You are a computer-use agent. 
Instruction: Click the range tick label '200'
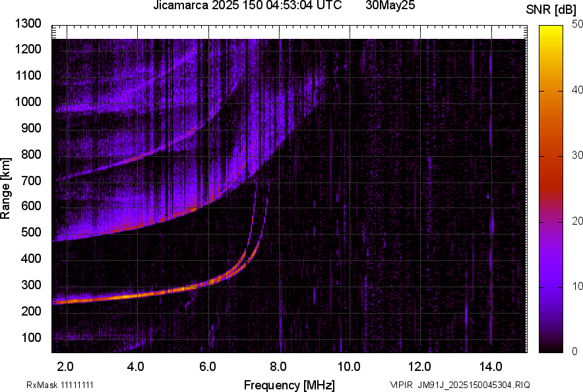[31, 311]
